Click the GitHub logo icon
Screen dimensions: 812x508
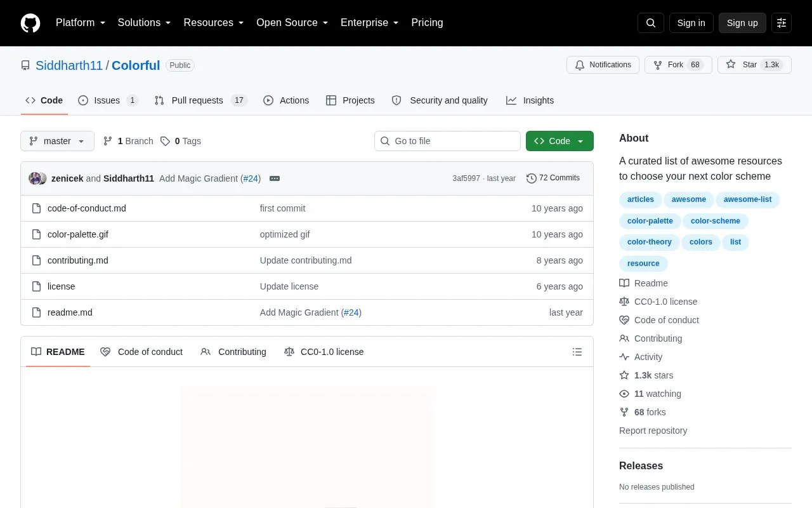[x=30, y=23]
